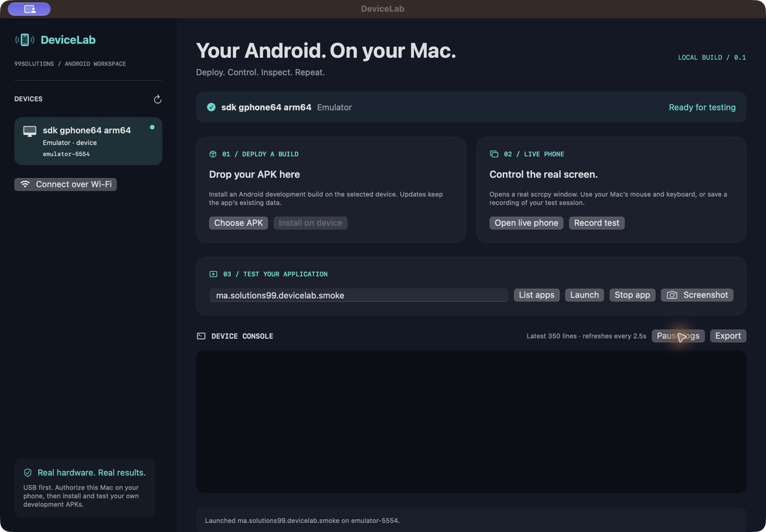
Task: Click the 'LOCAL BUILD / 0.1' label
Action: click(712, 57)
